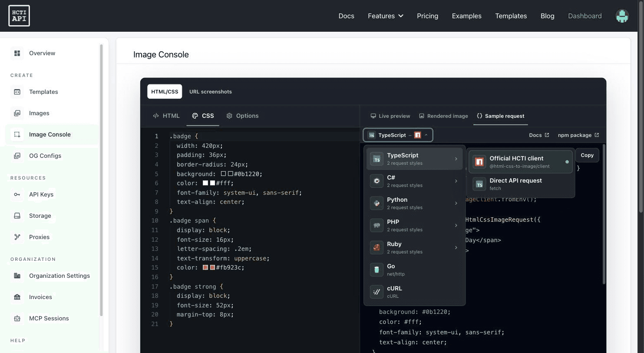The width and height of the screenshot is (644, 353).
Task: Go to Pricing page
Action: [x=427, y=16]
